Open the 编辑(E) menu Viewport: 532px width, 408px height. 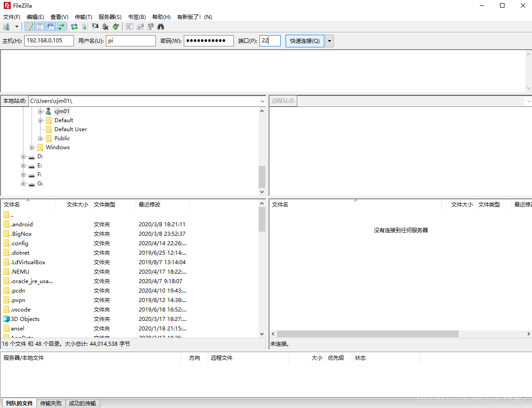[35, 17]
